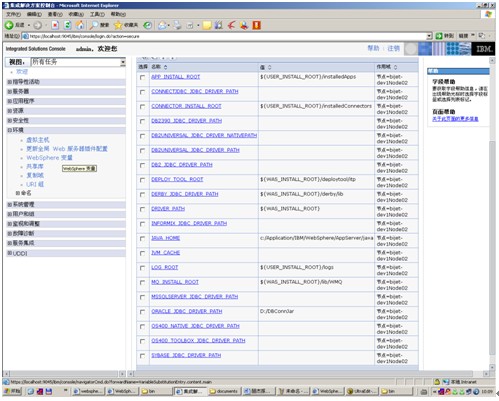Tick the LOG_ROOT row checkbox
This screenshot has width=499, height=401.
[143, 268]
